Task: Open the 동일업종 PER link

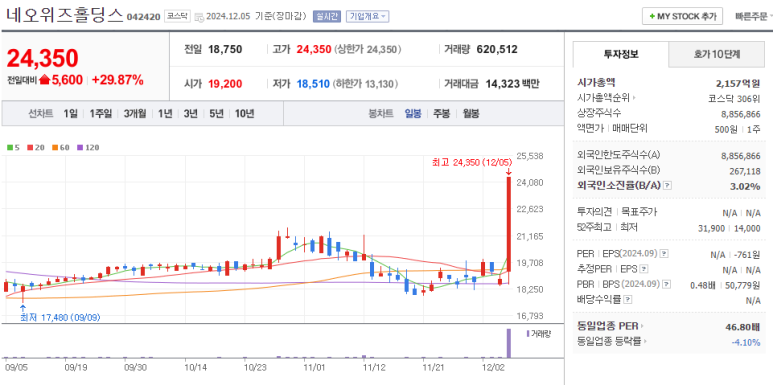Action: [610, 326]
